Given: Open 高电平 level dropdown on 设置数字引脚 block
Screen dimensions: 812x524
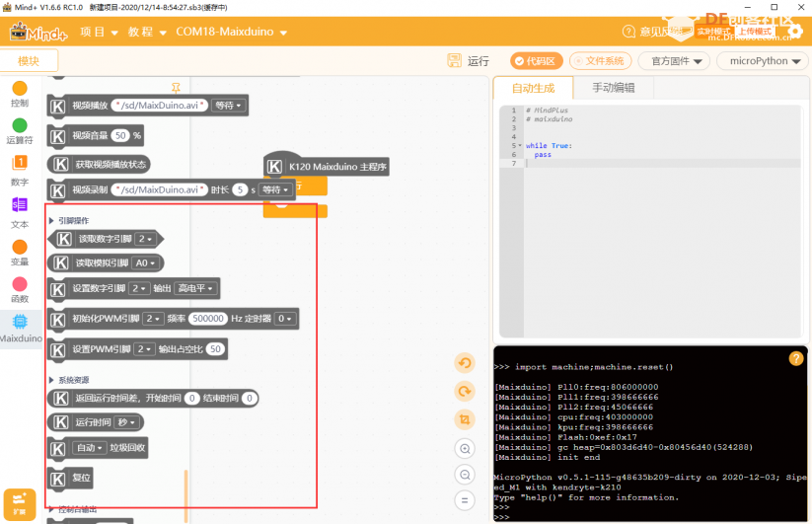Looking at the screenshot, I should pos(195,288).
